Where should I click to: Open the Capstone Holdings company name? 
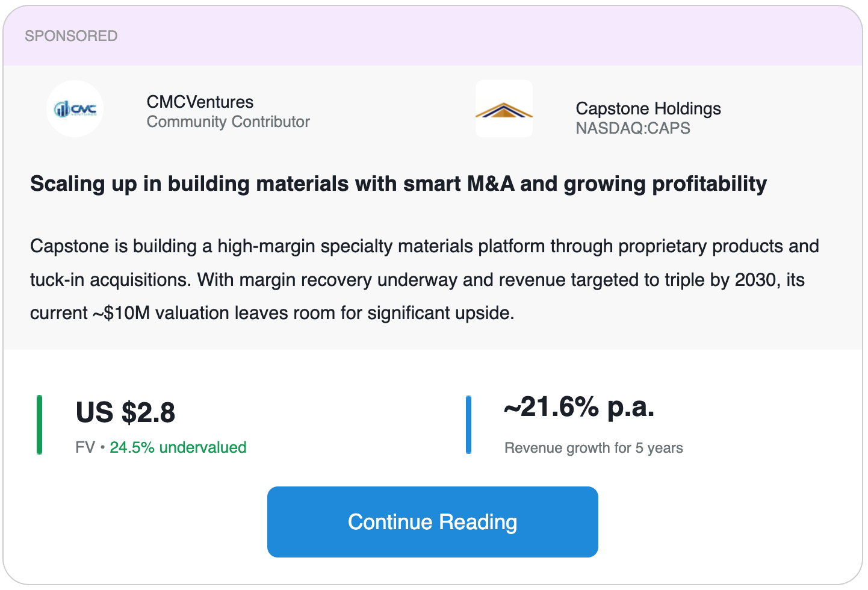[x=648, y=108]
